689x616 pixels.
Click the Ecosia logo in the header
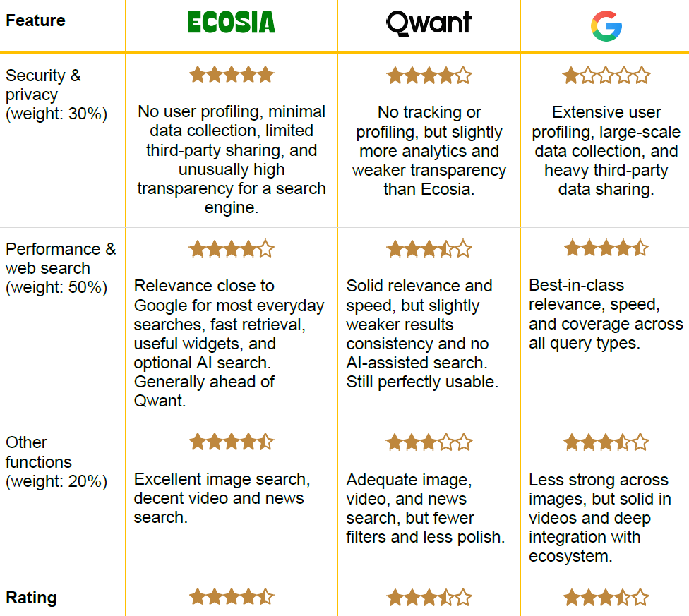pos(231,23)
